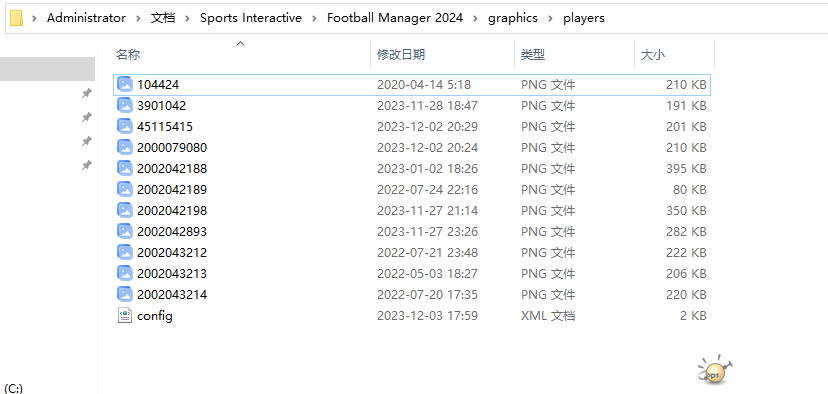Screen dimensions: 828x394
Task: Expand chevron after Football Manager 2024 breadcrumb
Action: [476, 18]
